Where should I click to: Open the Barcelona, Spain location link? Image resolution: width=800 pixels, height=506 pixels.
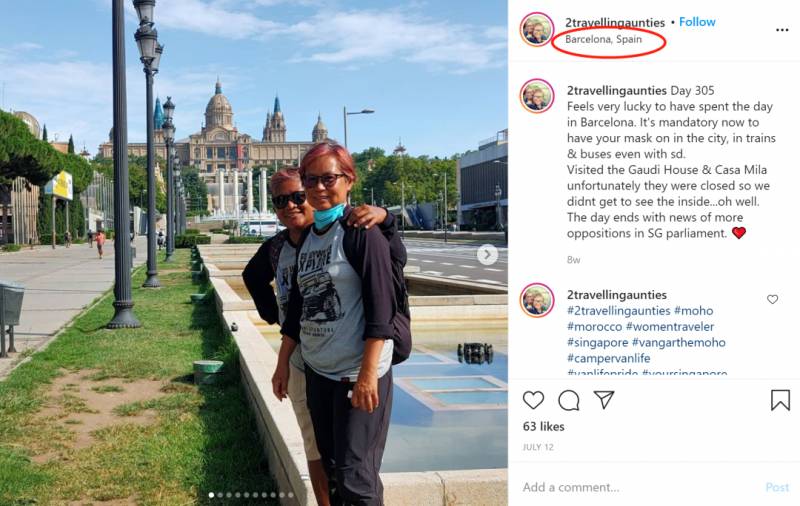pos(604,39)
